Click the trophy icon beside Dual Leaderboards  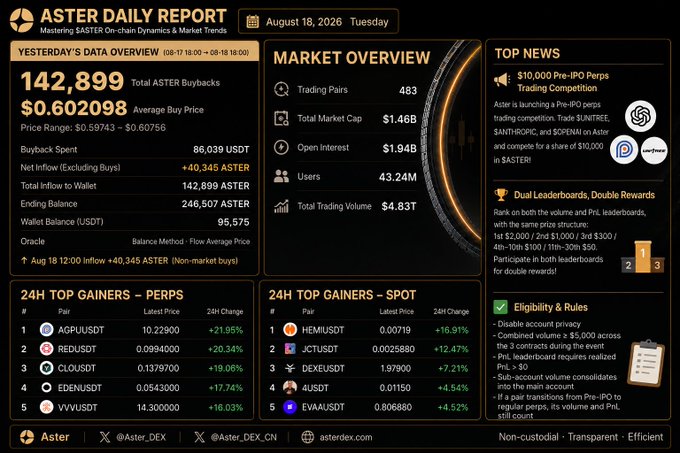501,195
